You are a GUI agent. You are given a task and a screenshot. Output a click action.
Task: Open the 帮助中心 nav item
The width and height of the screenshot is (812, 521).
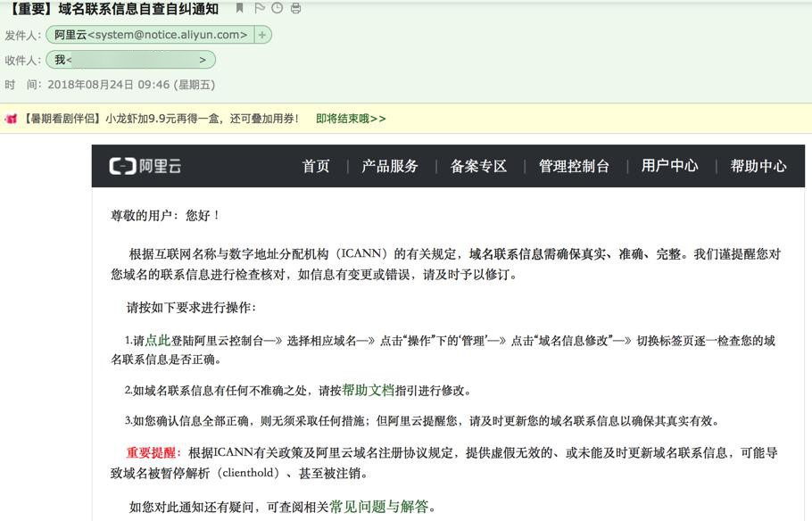pos(758,166)
